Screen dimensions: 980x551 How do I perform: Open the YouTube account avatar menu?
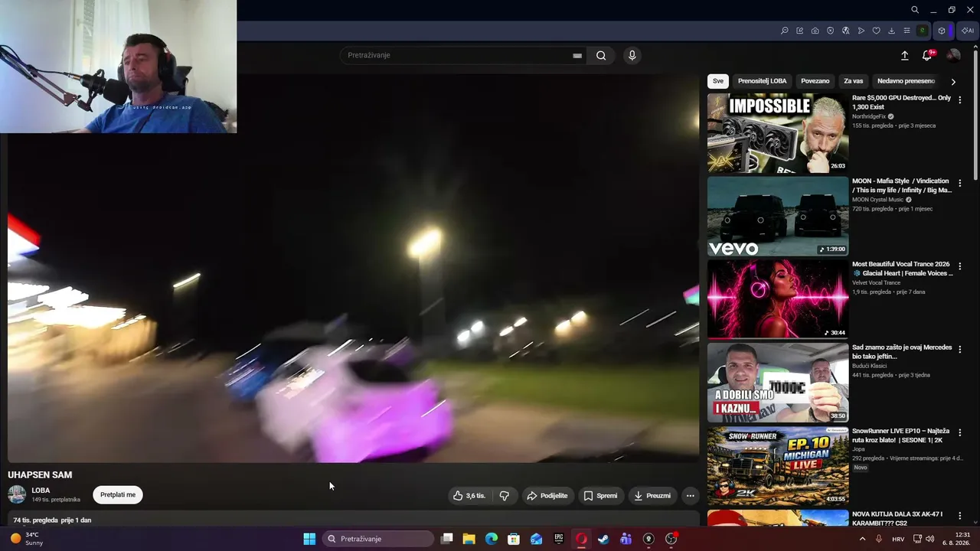[x=953, y=55]
